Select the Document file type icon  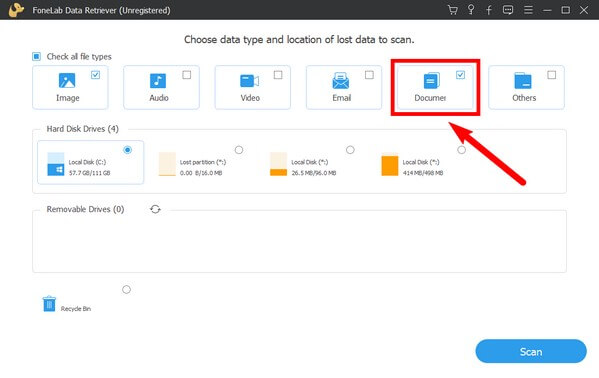click(432, 80)
